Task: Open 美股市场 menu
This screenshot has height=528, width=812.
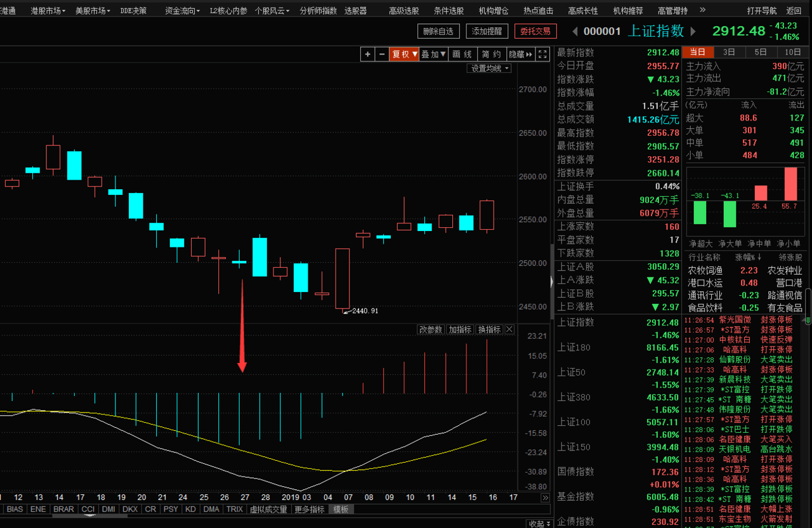Action: pyautogui.click(x=93, y=11)
